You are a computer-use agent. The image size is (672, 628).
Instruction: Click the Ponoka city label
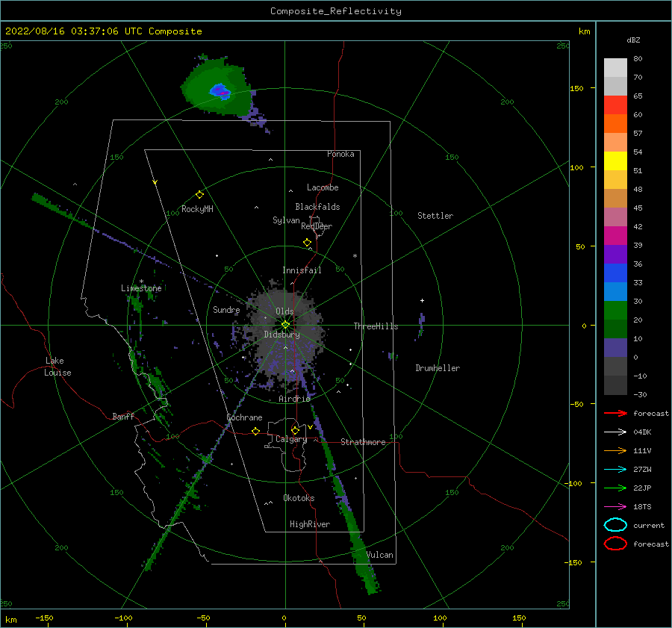click(340, 154)
